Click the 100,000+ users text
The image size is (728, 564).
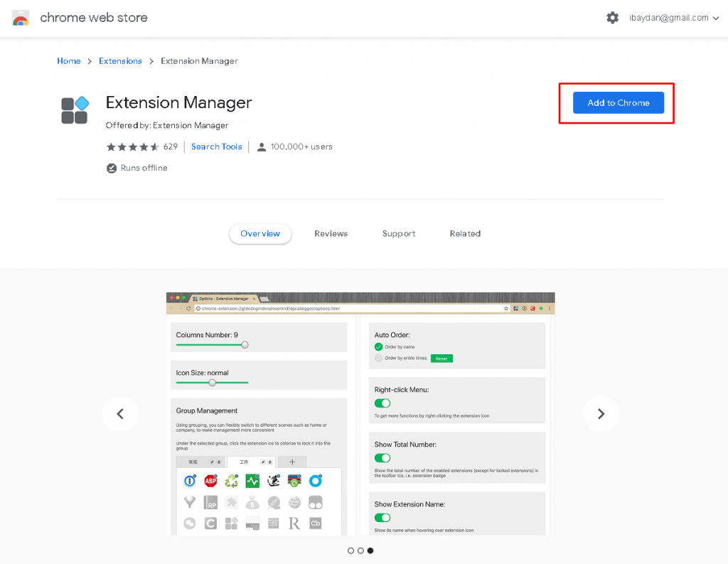pos(301,147)
